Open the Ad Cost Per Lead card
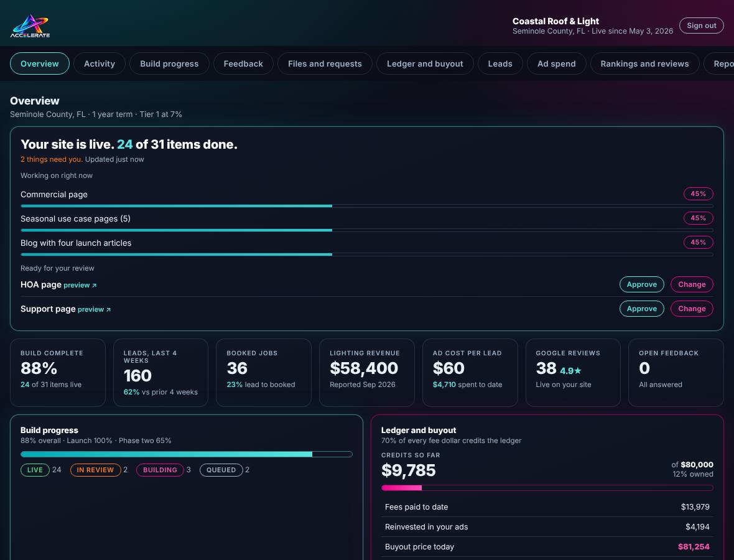734x560 pixels. click(x=470, y=373)
